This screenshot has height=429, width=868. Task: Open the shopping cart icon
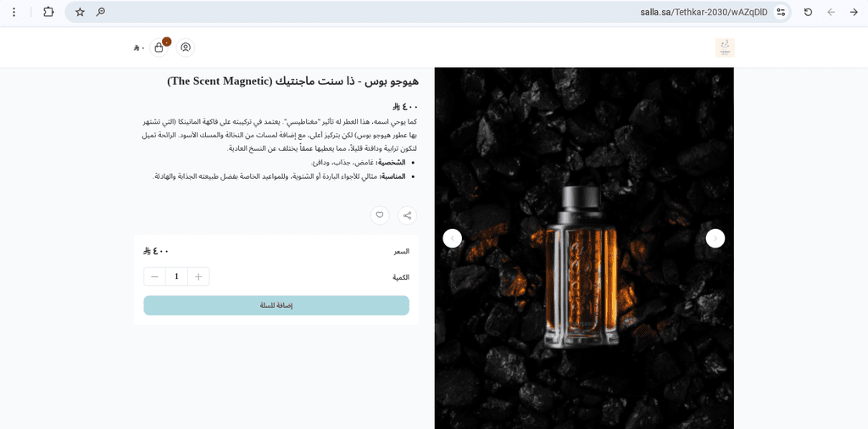(159, 47)
